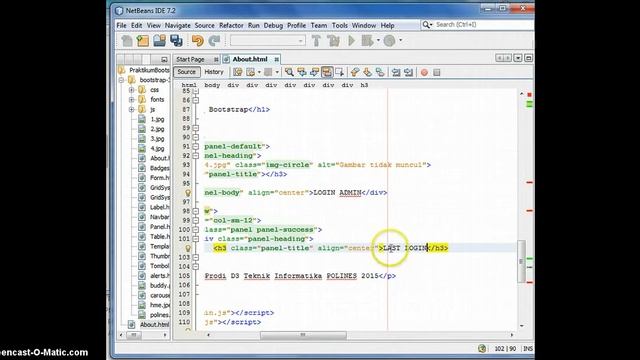Toggle INS insert mode in status bar
Viewport: 640px width, 360px height.
tap(528, 349)
